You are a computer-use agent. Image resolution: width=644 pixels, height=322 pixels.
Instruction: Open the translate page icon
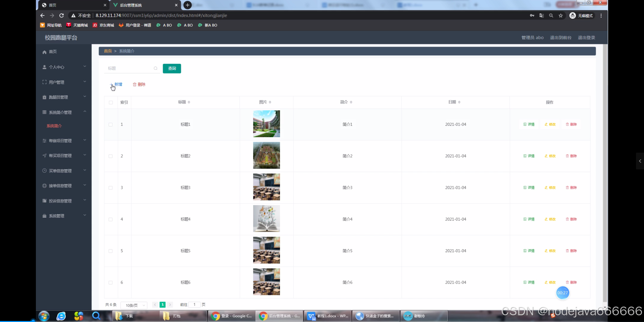[541, 15]
